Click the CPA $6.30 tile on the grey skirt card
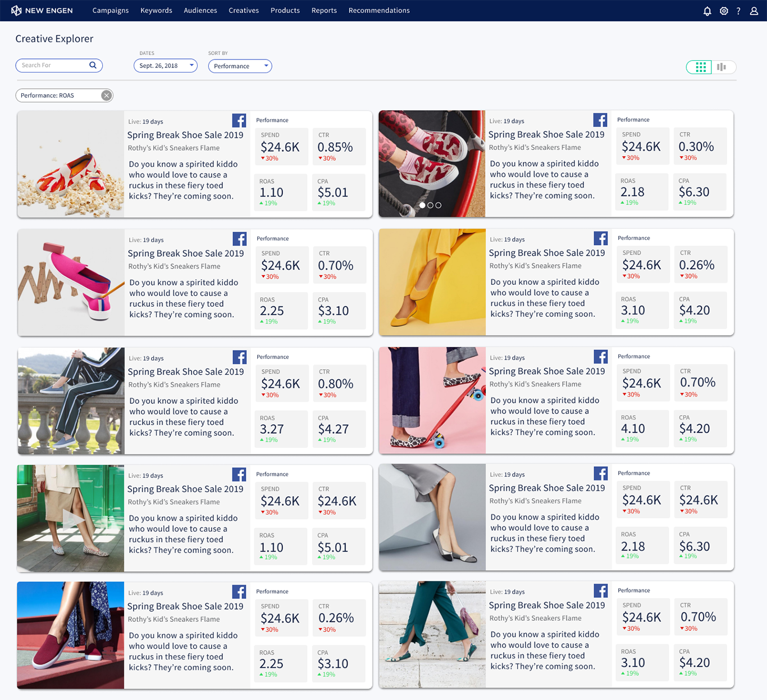 click(700, 546)
